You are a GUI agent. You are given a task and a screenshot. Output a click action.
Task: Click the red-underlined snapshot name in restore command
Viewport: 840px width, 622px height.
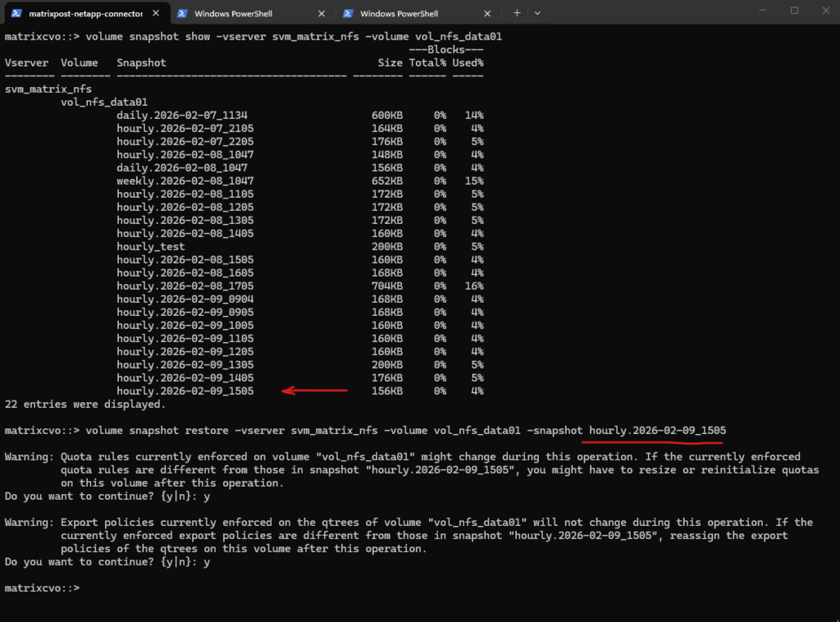tap(657, 431)
